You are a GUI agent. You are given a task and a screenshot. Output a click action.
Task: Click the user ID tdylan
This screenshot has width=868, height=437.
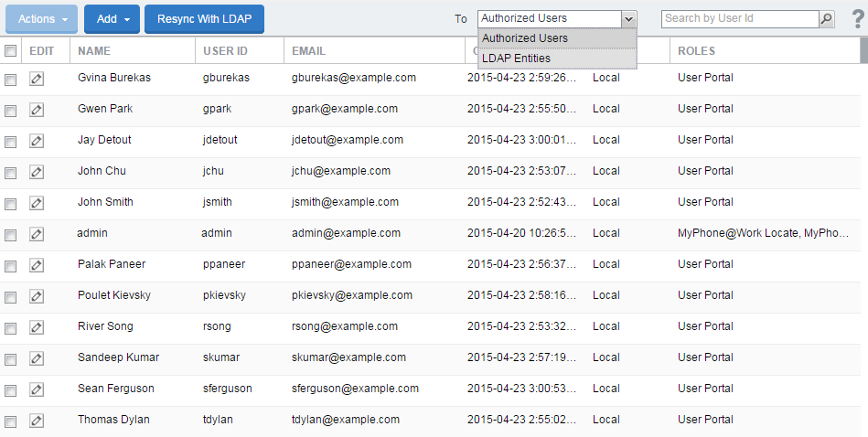(x=218, y=420)
